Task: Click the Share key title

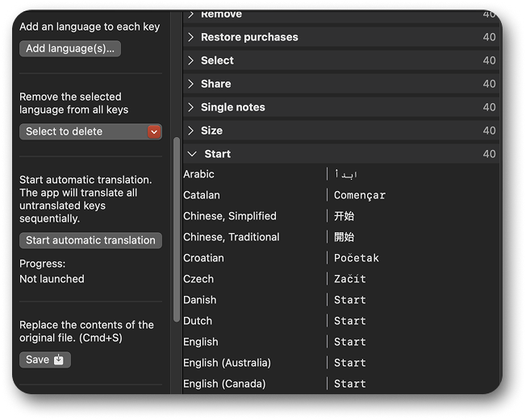Action: 215,84
